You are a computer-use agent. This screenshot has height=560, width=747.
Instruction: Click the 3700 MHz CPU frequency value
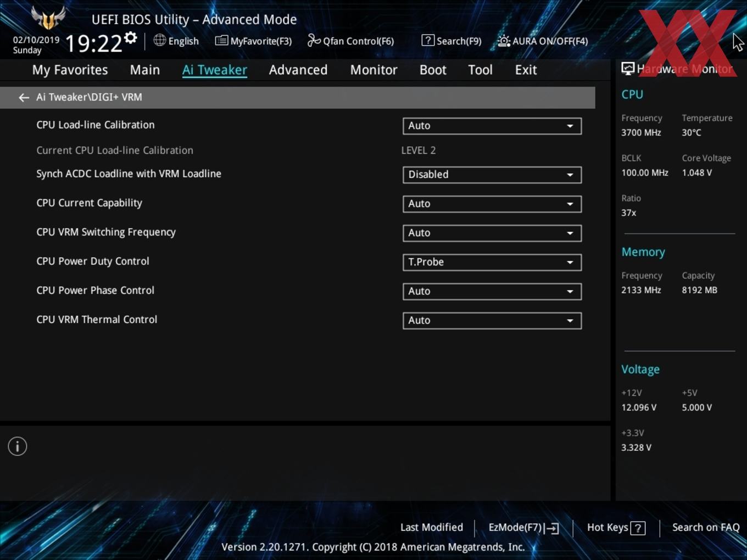pyautogui.click(x=641, y=132)
